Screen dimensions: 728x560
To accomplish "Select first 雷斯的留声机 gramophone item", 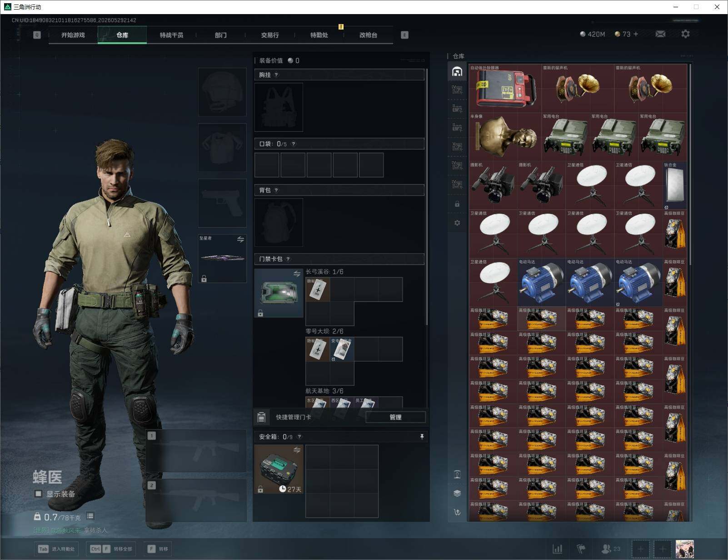I will 578,88.
